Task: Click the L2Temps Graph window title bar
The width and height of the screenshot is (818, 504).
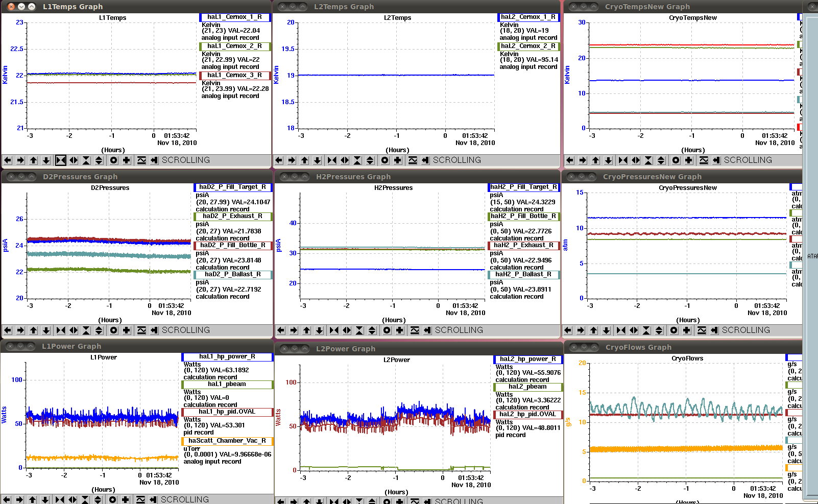Action: coord(417,7)
